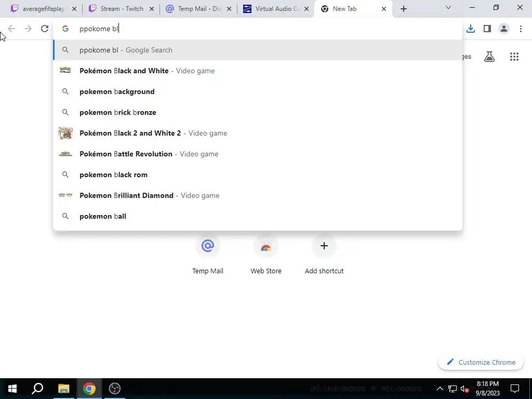
Task: Open the Chrome Downloads icon
Action: [470, 29]
